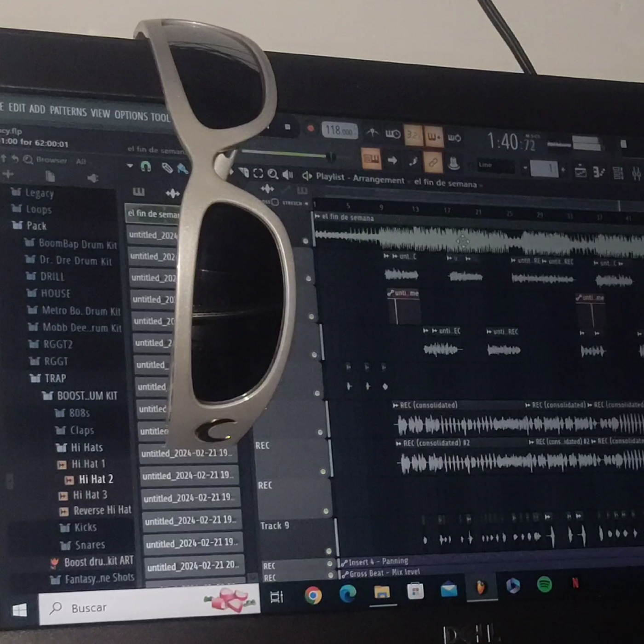This screenshot has height=644, width=644.
Task: Click the speaker playback icon in playlist toolbar
Action: pos(288,174)
